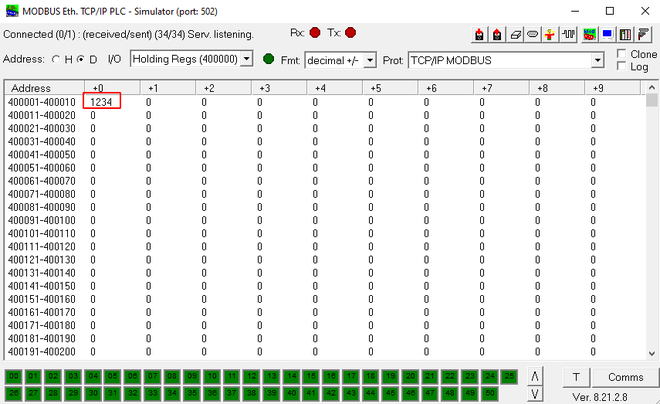660x404 pixels.
Task: Click the vertical scrollbar thumb
Action: pyautogui.click(x=652, y=100)
